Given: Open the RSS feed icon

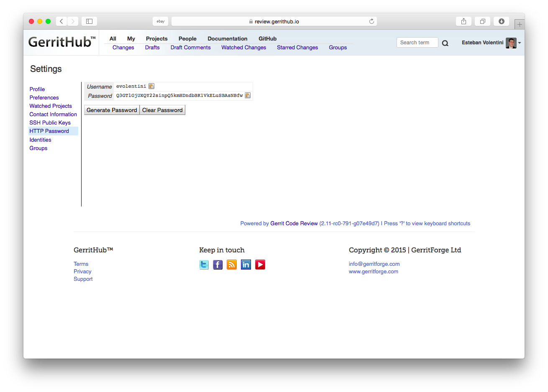Looking at the screenshot, I should click(232, 265).
